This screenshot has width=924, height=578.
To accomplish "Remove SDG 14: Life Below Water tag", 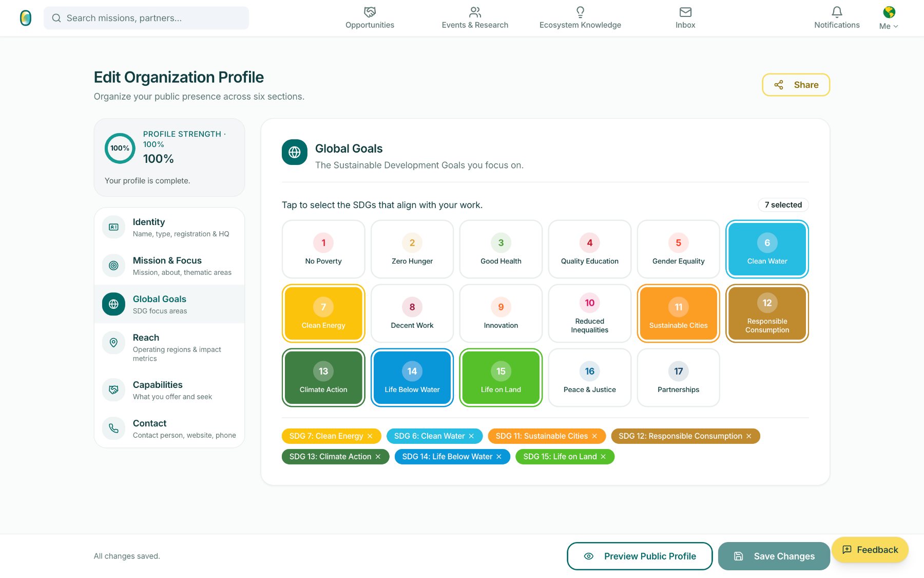I will [x=499, y=457].
